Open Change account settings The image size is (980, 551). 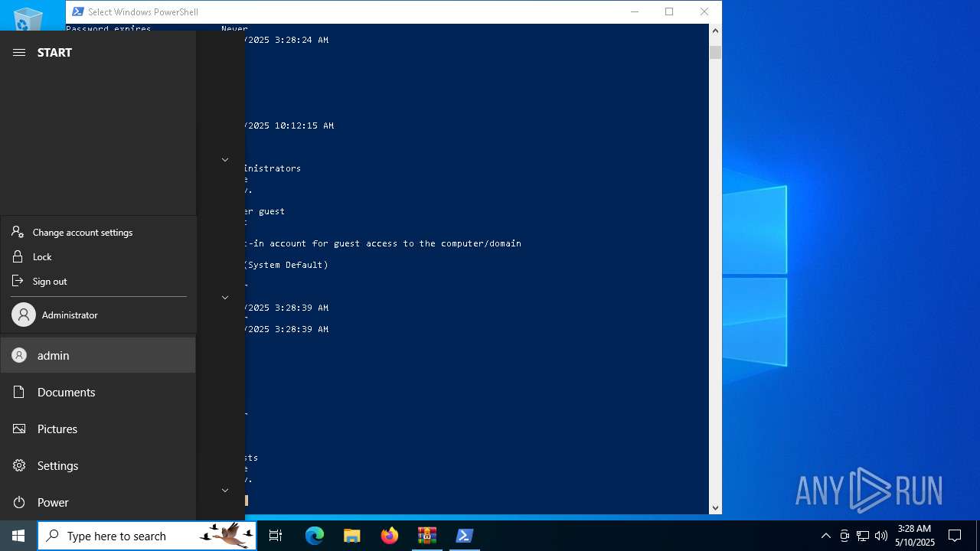[99, 232]
